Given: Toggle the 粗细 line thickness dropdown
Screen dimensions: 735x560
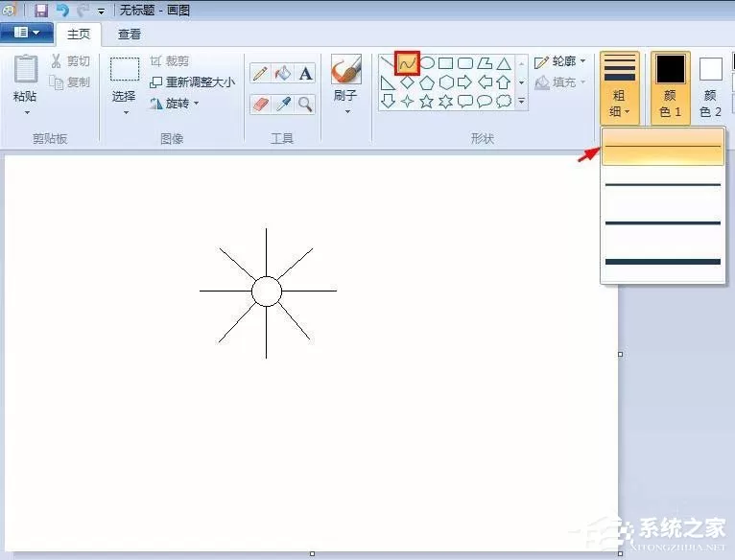Looking at the screenshot, I should (619, 87).
